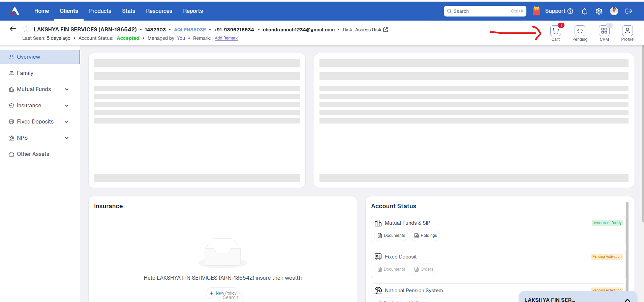Open the Pending orders icon
Viewport: 644px width, 302px height.
(x=580, y=31)
